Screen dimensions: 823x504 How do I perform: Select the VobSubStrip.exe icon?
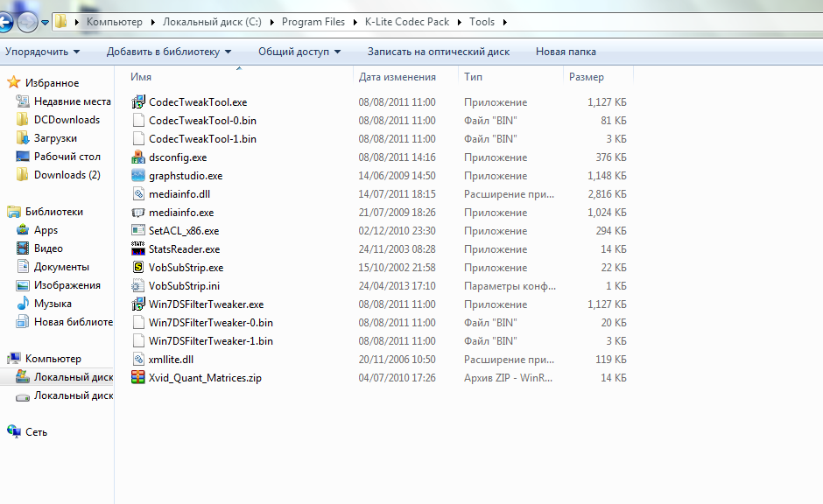pos(137,268)
